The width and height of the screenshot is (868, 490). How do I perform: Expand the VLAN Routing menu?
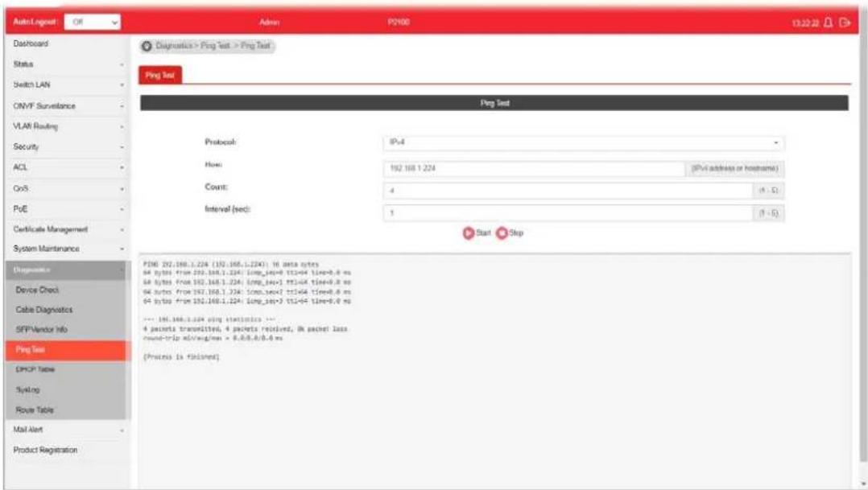click(66, 126)
